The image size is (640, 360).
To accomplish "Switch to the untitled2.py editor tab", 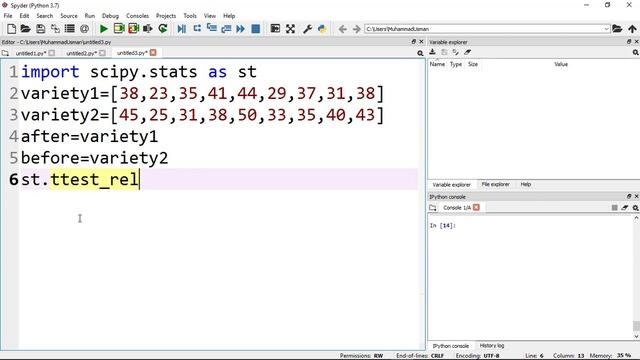I will (x=81, y=53).
